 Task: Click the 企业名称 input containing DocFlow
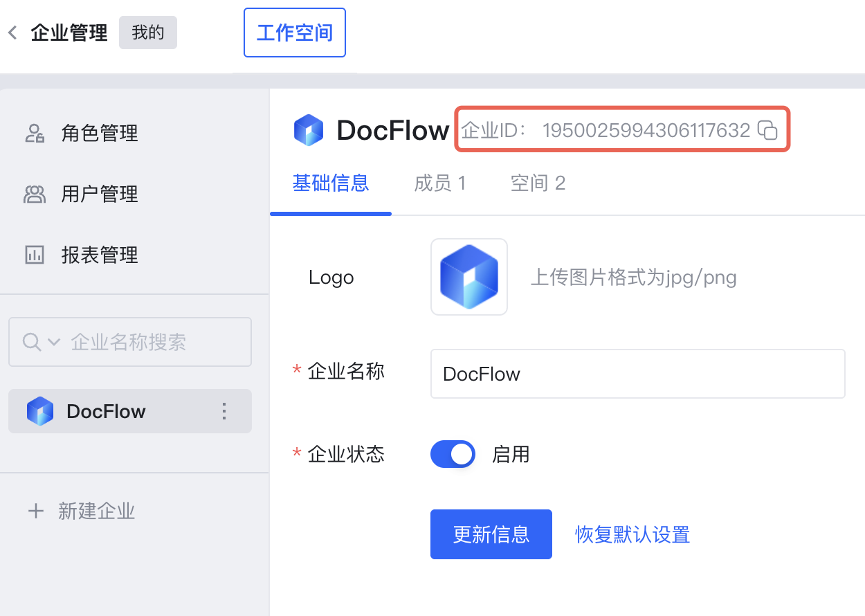pos(638,374)
